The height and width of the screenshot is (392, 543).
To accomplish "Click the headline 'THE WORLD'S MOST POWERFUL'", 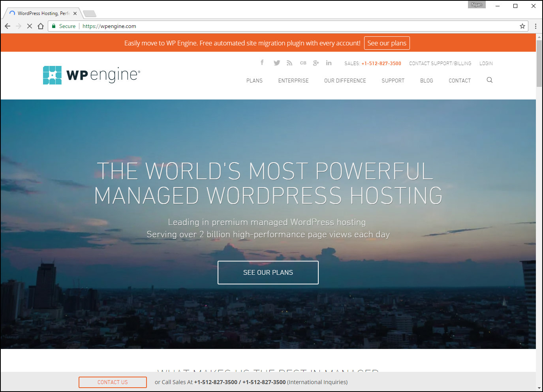I will 265,171.
